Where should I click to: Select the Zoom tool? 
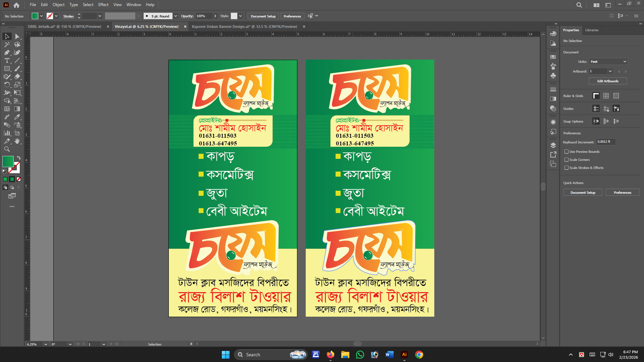pyautogui.click(x=7, y=149)
